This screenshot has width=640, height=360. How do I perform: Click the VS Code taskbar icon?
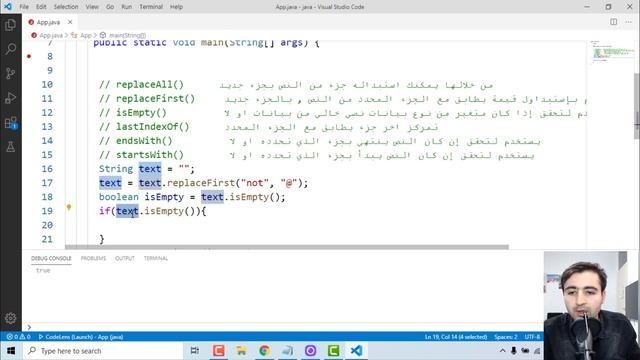[x=356, y=351]
